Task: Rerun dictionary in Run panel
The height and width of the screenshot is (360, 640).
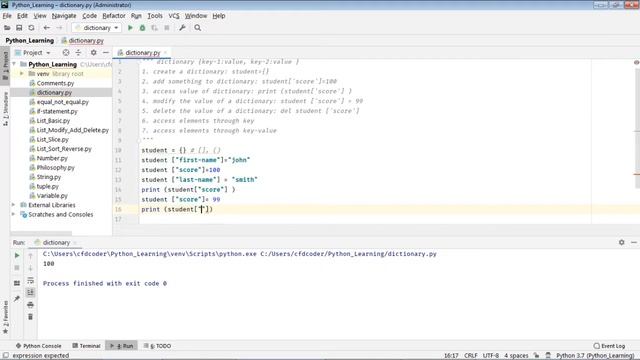Action: pos(17,256)
